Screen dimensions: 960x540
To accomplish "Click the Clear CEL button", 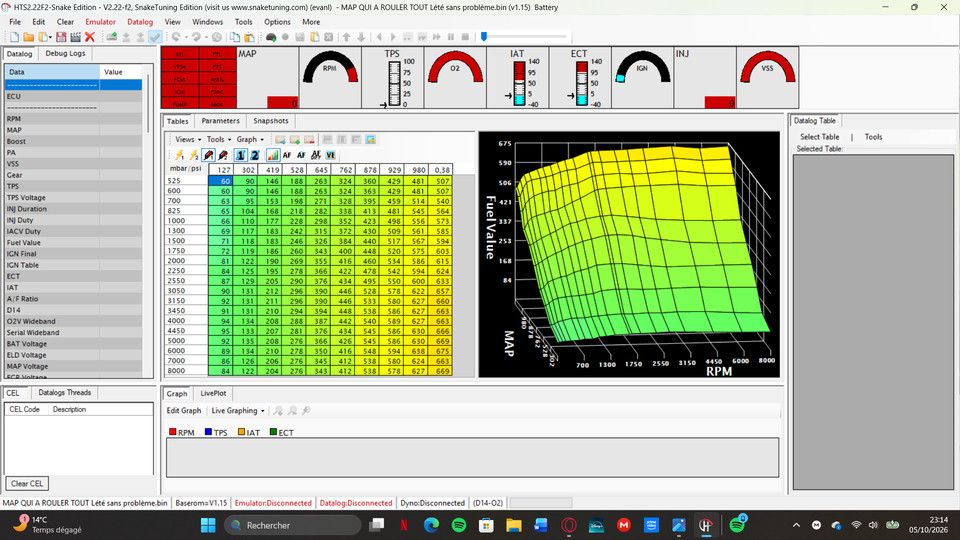I will [x=27, y=483].
